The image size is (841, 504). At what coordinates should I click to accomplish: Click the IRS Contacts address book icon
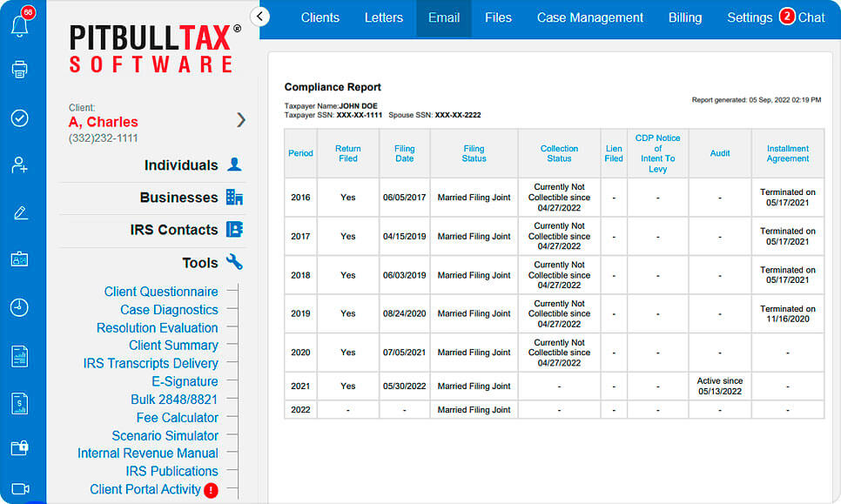pos(234,230)
